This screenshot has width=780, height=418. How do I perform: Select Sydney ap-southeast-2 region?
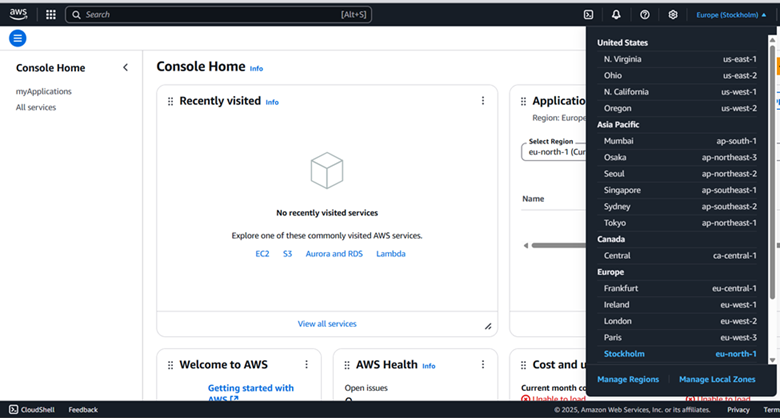coord(677,207)
